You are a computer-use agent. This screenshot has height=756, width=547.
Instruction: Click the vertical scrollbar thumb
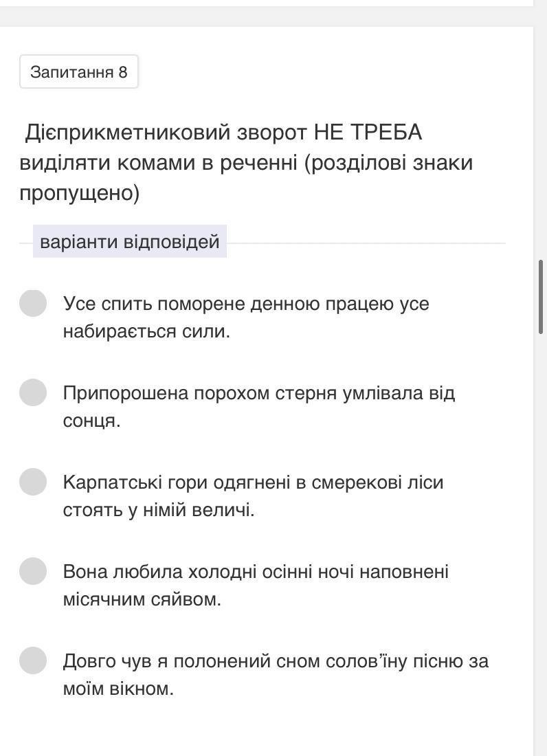[x=542, y=297]
